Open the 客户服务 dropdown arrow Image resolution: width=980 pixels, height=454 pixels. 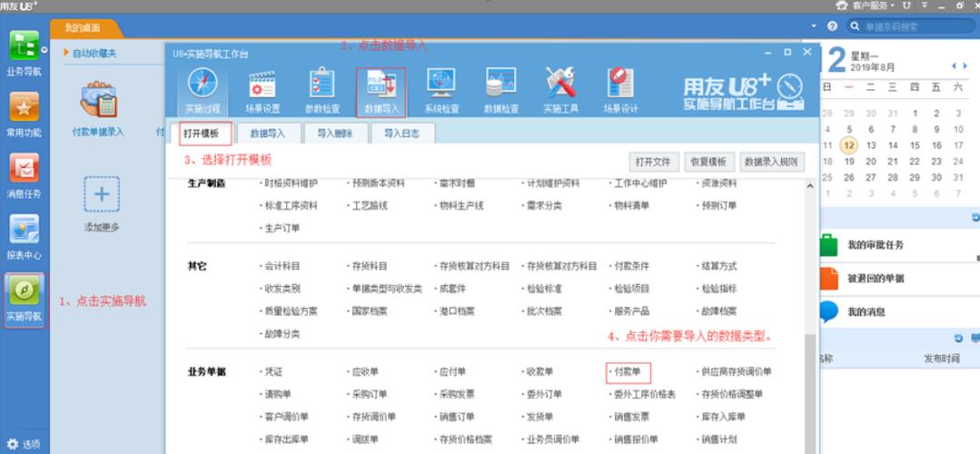click(893, 5)
